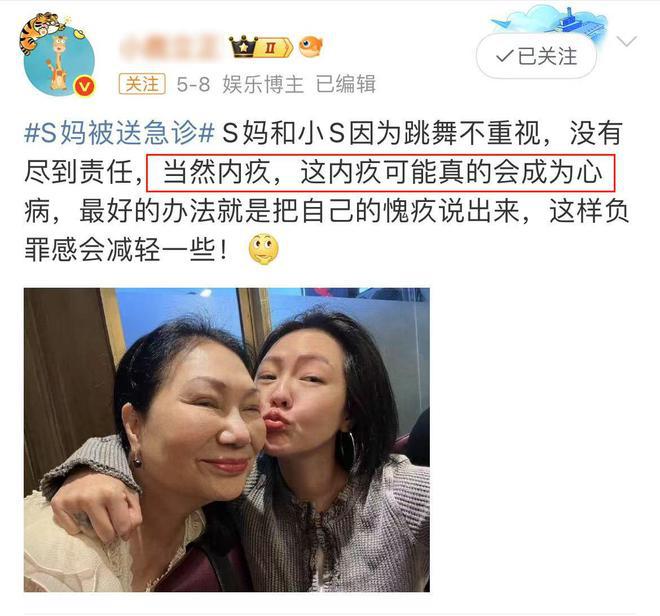
Task: Tap the blurred username of poster
Action: (x=170, y=48)
